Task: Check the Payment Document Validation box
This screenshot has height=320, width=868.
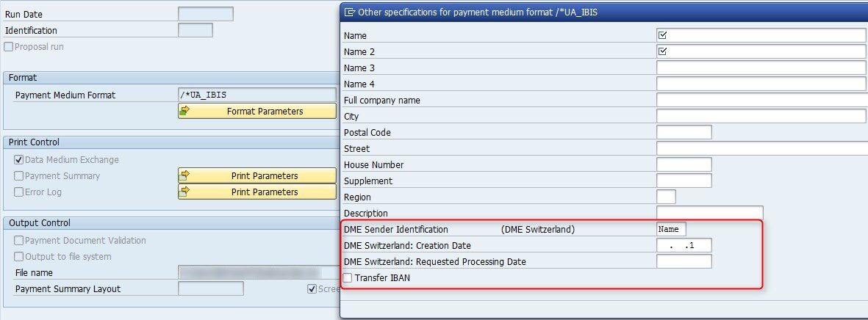Action: (x=19, y=241)
